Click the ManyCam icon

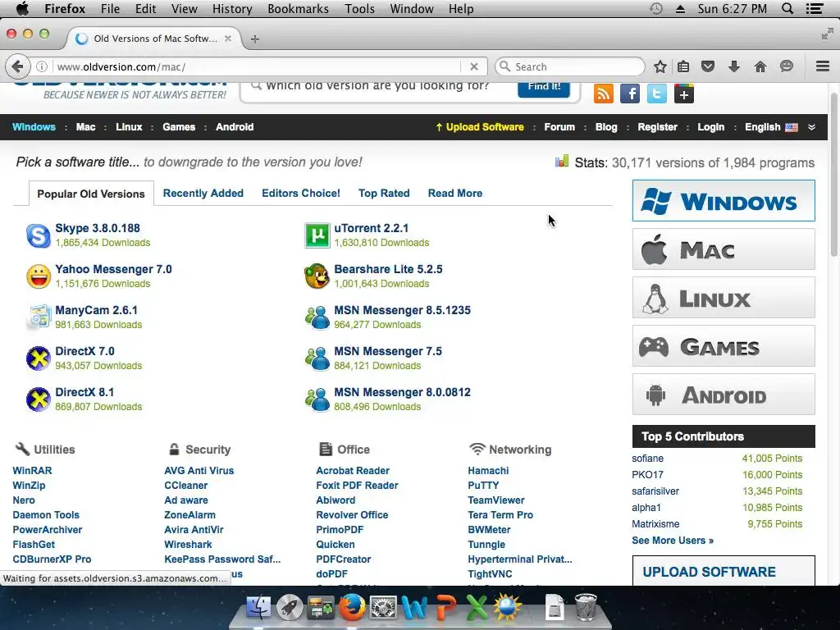coord(39,317)
